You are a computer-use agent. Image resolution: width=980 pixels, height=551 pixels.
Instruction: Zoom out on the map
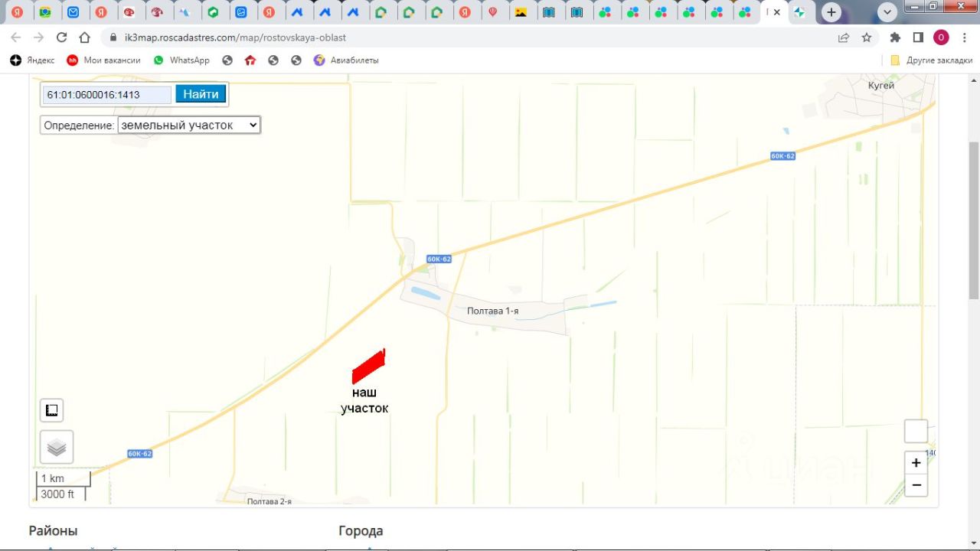point(916,485)
